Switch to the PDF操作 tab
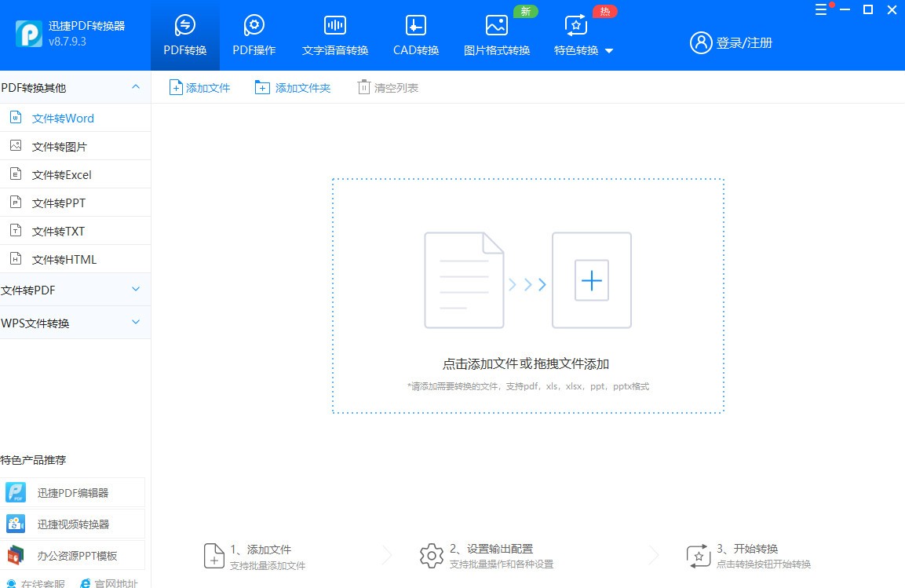The height and width of the screenshot is (588, 905). tap(254, 33)
